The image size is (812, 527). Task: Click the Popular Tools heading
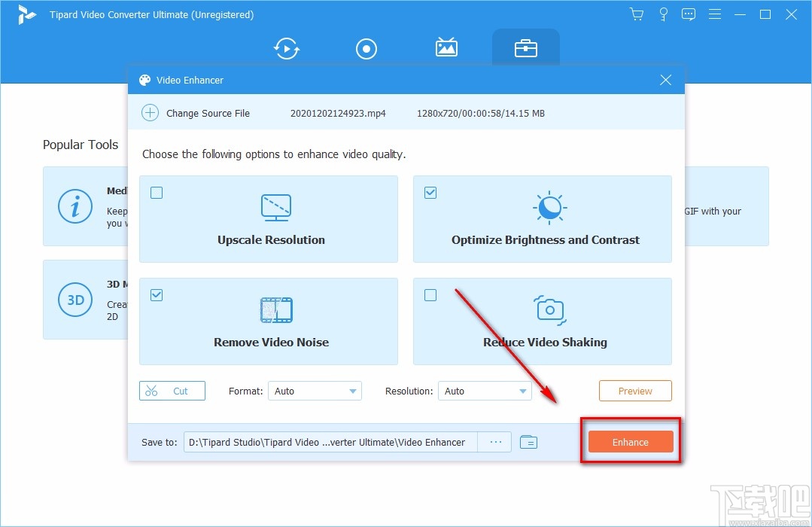[81, 145]
